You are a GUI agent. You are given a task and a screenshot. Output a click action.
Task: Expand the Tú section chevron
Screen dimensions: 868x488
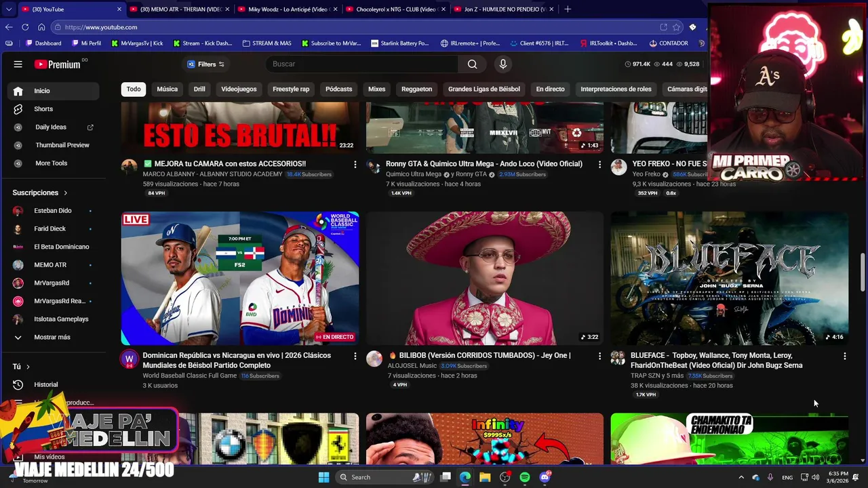tap(28, 367)
